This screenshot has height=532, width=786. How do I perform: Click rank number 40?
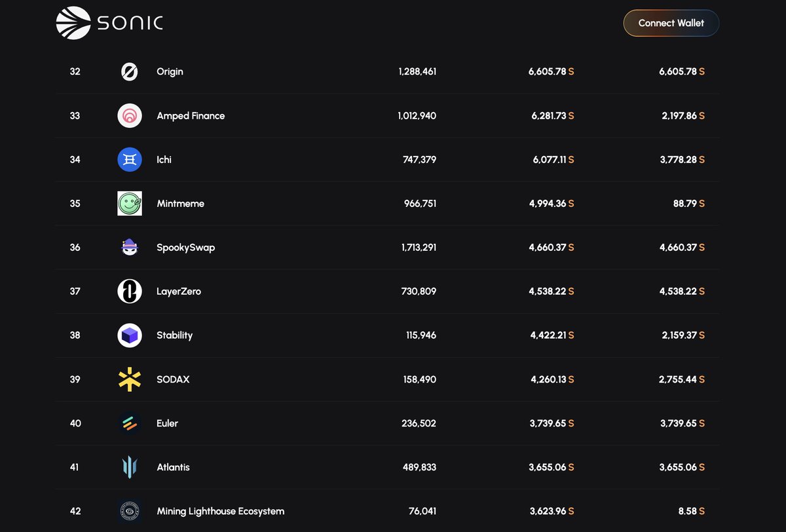[75, 423]
